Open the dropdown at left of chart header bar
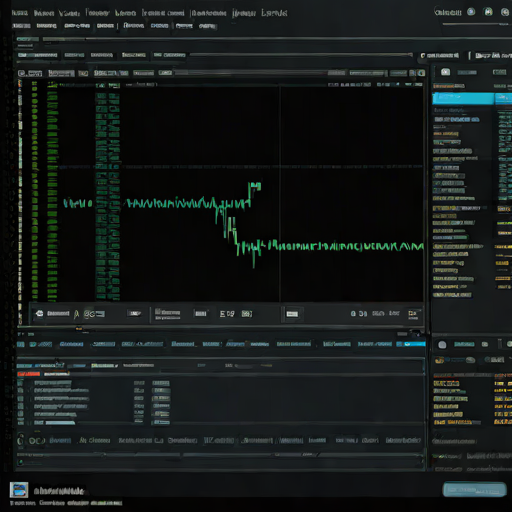512x512 pixels. click(x=30, y=73)
